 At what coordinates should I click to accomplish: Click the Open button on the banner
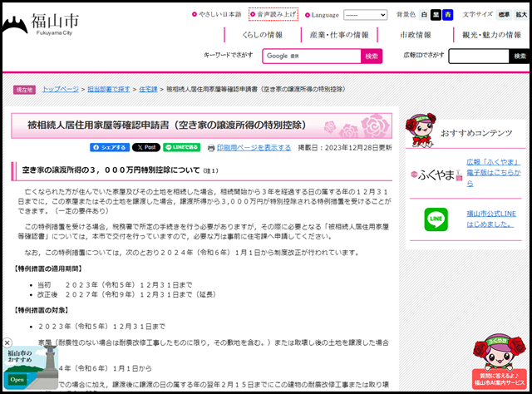[17, 379]
